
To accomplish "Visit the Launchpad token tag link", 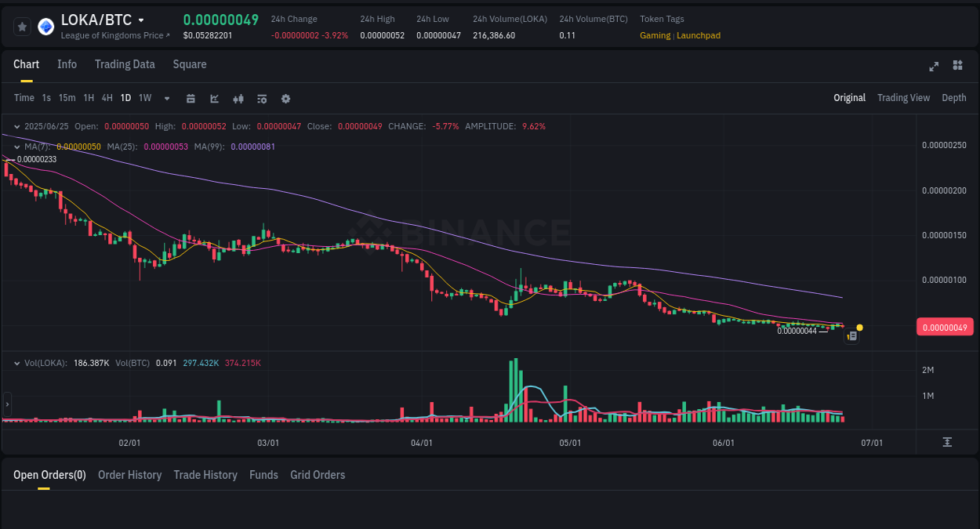I will (x=698, y=35).
